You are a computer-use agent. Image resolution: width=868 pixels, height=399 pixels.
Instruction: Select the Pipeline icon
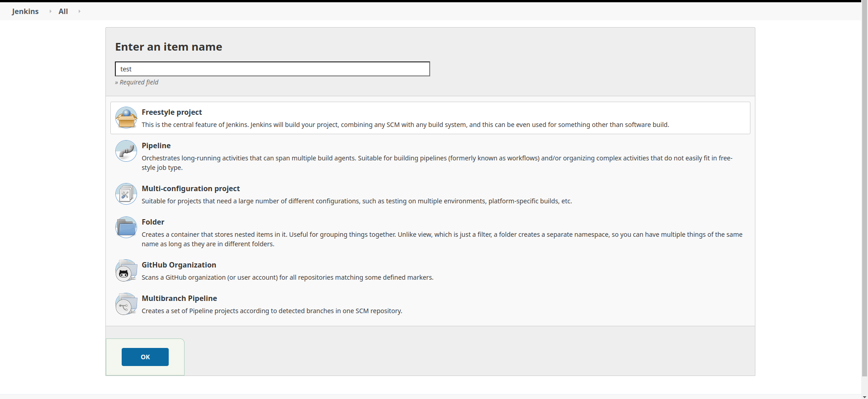126,151
